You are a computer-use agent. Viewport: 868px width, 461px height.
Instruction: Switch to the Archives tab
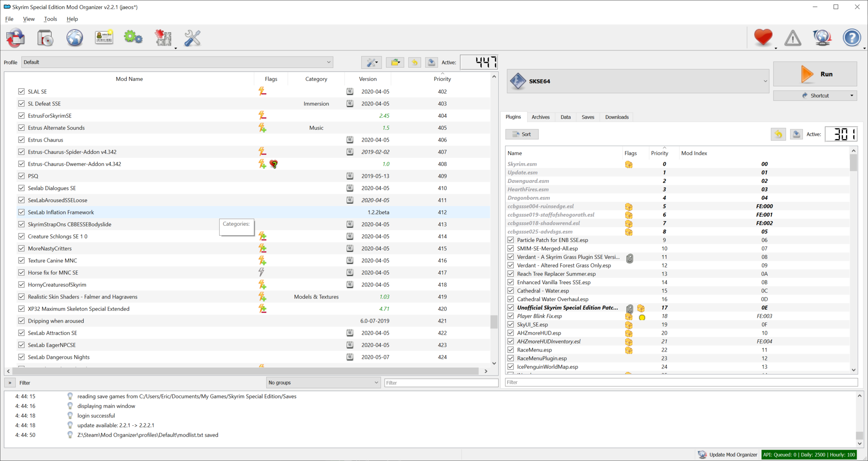tap(540, 117)
